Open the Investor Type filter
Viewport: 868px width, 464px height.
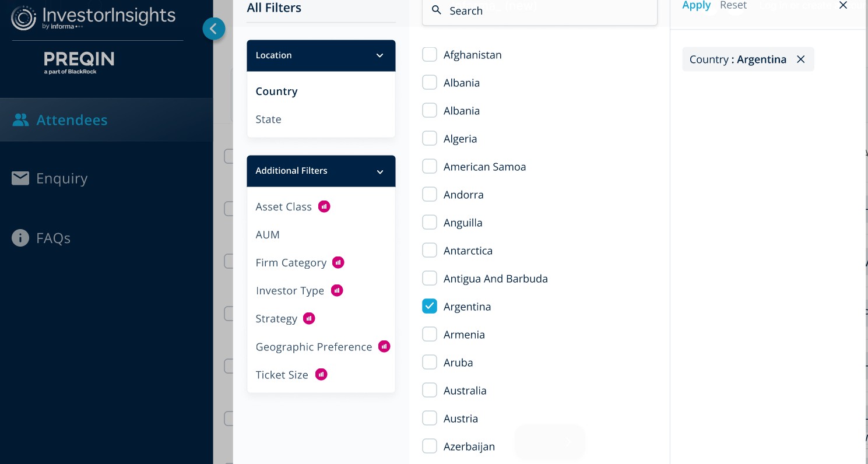[290, 291]
